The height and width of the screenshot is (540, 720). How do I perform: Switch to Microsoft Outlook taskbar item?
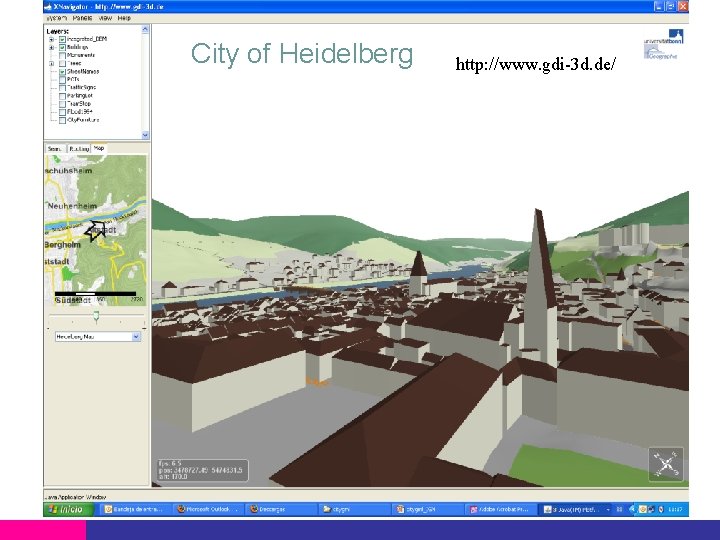click(x=209, y=509)
